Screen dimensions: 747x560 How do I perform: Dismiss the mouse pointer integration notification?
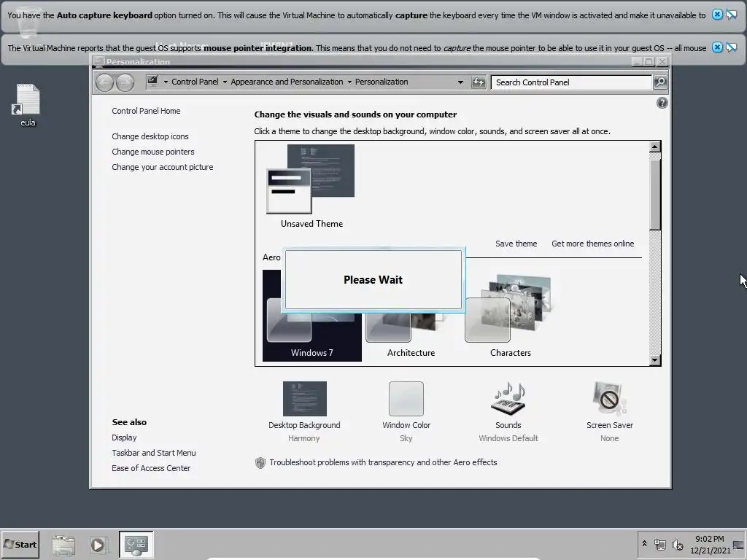pyautogui.click(x=717, y=47)
